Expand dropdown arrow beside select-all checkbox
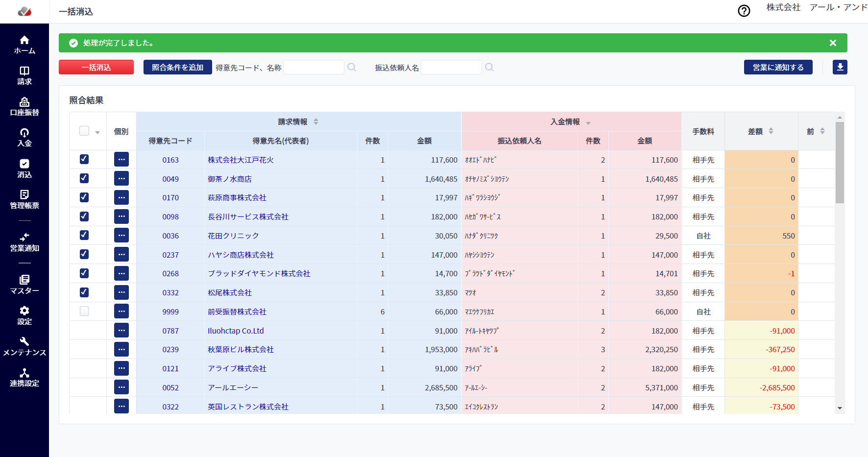 (x=97, y=132)
